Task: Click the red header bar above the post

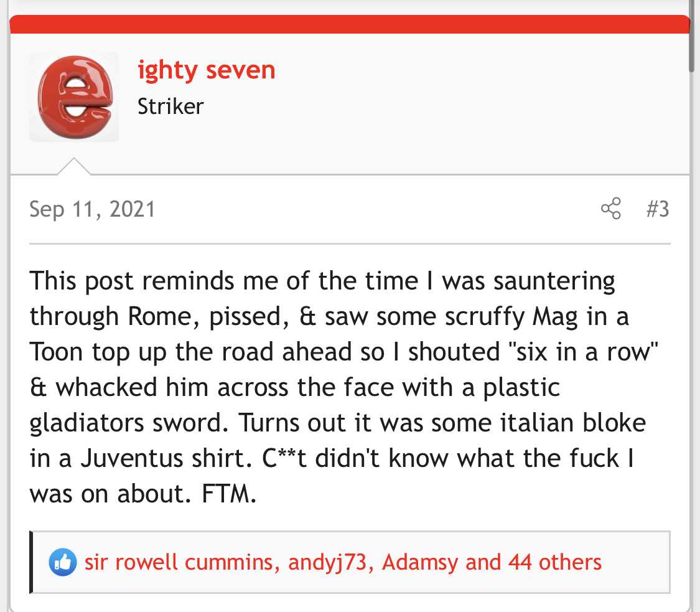Action: click(350, 24)
